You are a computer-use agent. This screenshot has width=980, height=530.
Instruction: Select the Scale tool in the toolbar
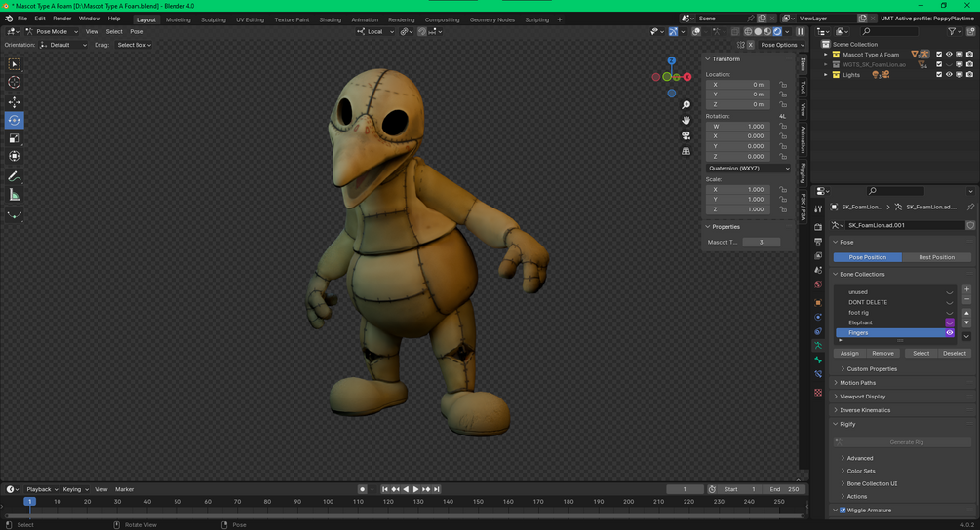click(14, 138)
